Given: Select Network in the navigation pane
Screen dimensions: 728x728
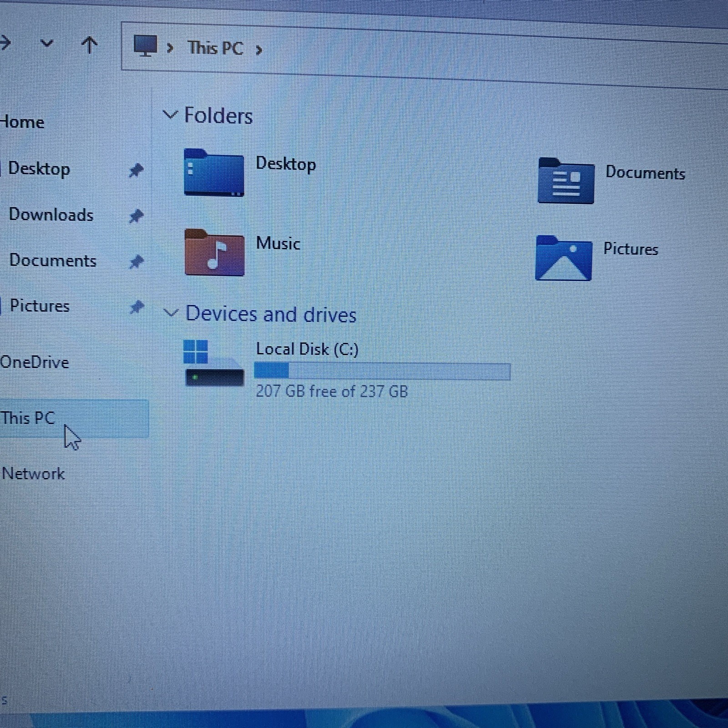Looking at the screenshot, I should pos(33,474).
